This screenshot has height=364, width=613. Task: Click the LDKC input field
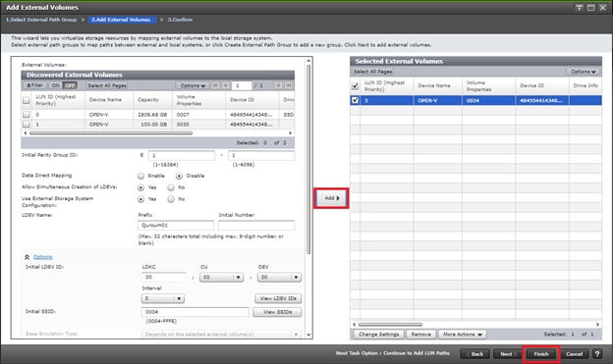pos(163,277)
